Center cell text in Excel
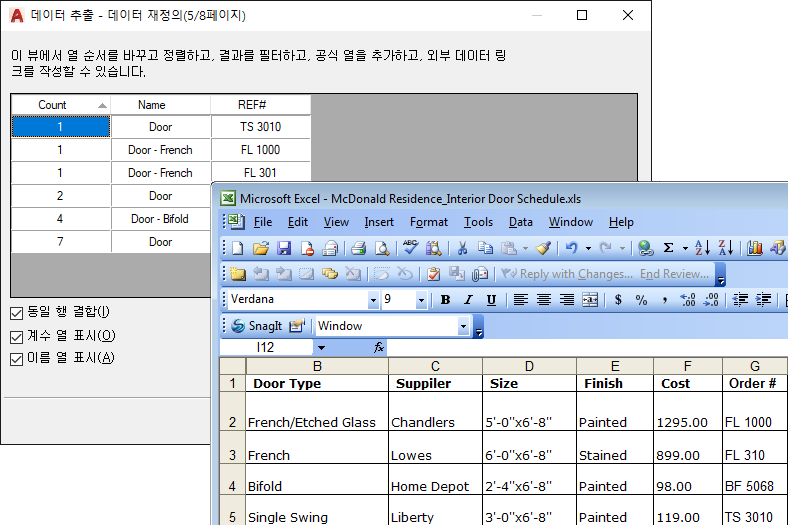 (543, 300)
